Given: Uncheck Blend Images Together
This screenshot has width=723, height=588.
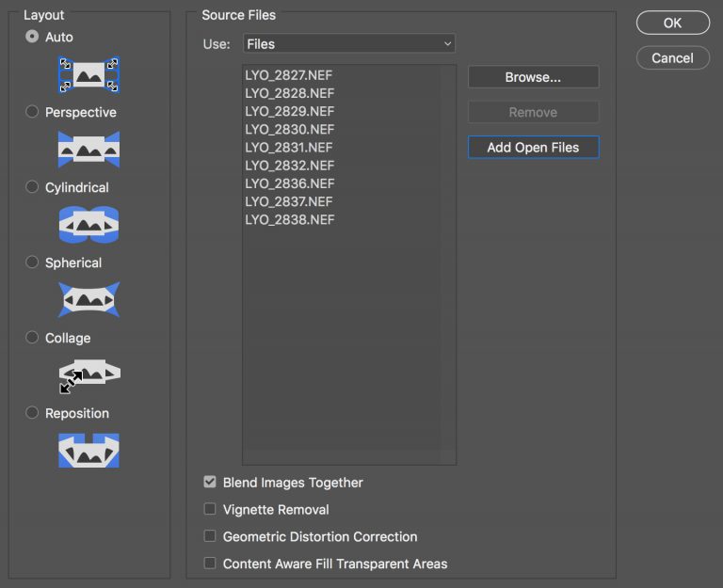Looking at the screenshot, I should click(x=210, y=482).
